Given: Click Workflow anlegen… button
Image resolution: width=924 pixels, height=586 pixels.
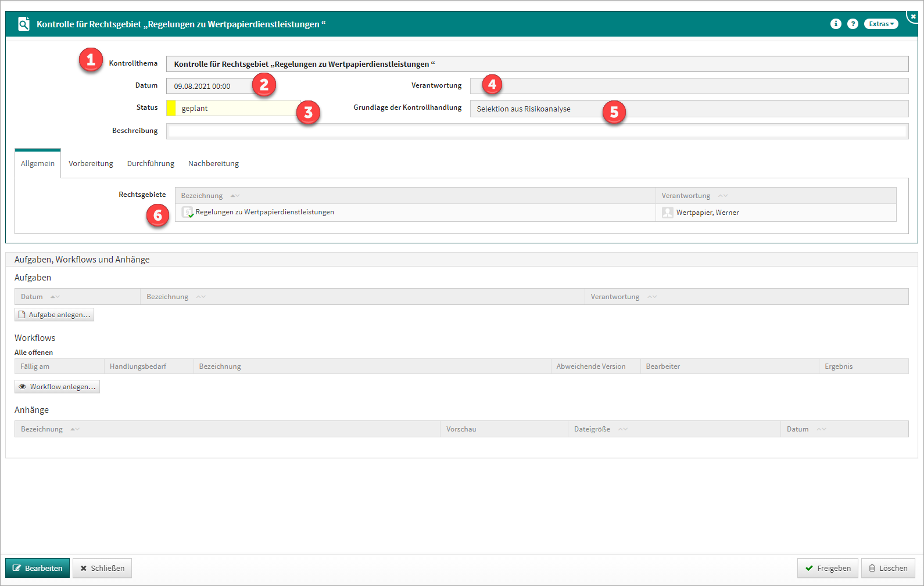Looking at the screenshot, I should [57, 387].
